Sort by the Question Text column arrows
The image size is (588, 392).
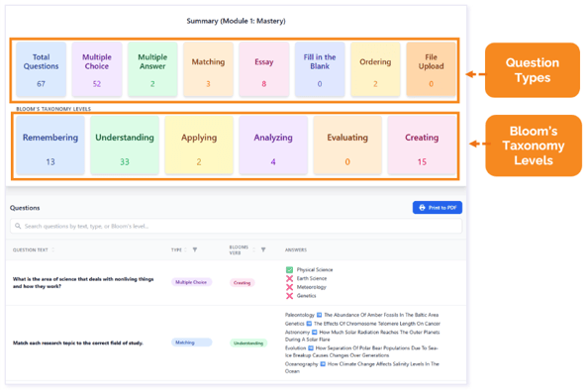52,249
